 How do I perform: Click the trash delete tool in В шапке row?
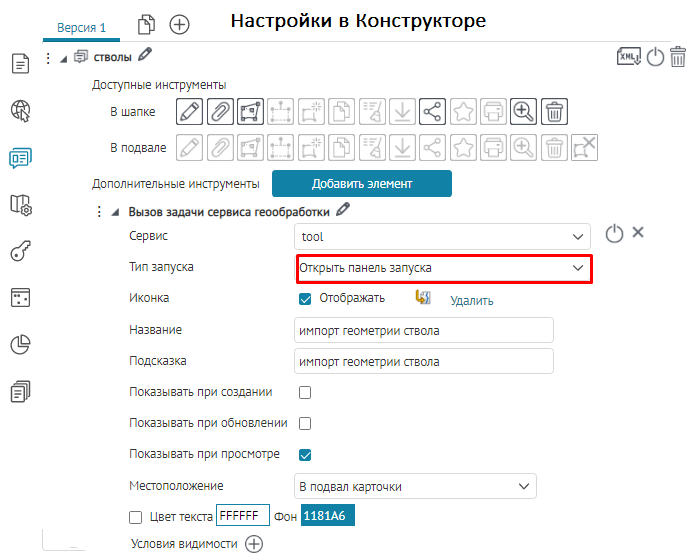click(555, 111)
